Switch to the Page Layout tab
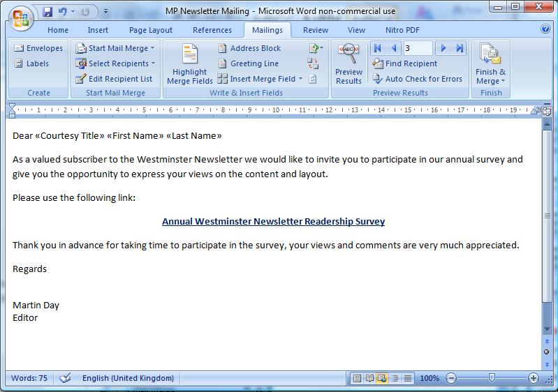 (151, 30)
